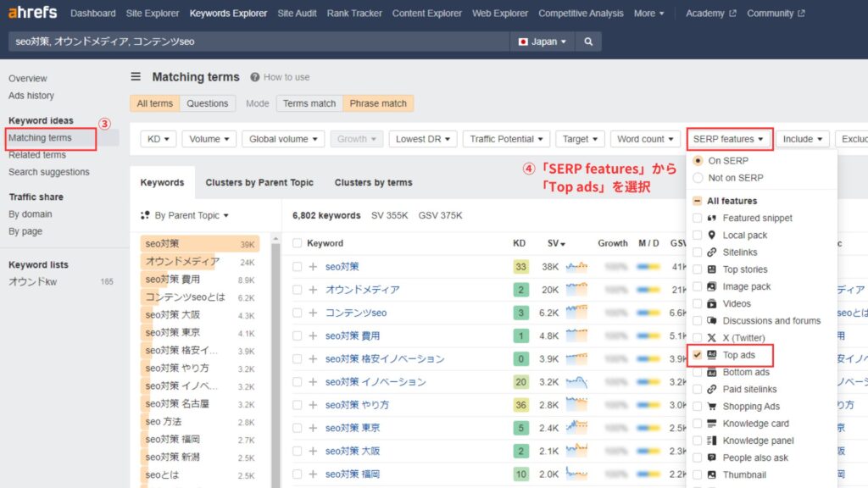
Task: Open the hamburger menu beside Matching terms
Action: pyautogui.click(x=136, y=76)
